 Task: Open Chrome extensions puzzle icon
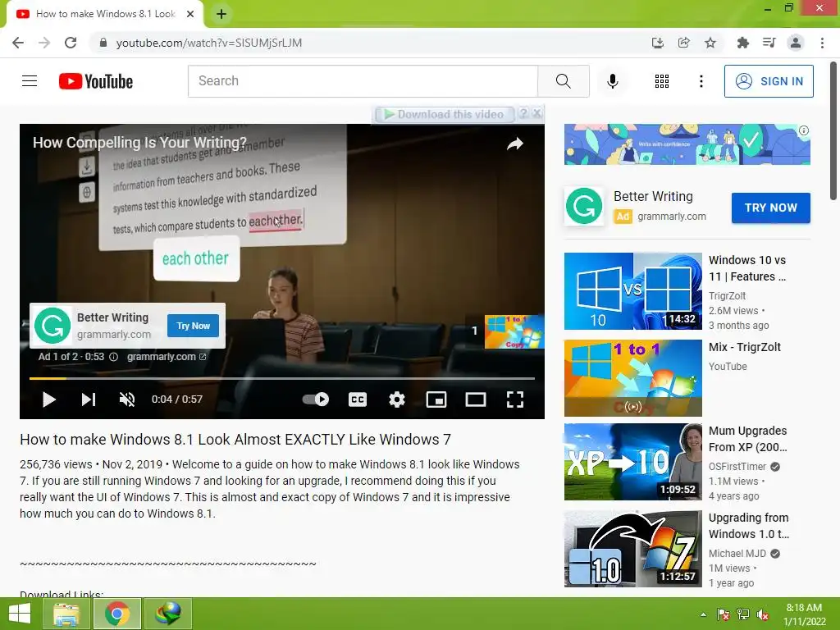[x=742, y=43]
